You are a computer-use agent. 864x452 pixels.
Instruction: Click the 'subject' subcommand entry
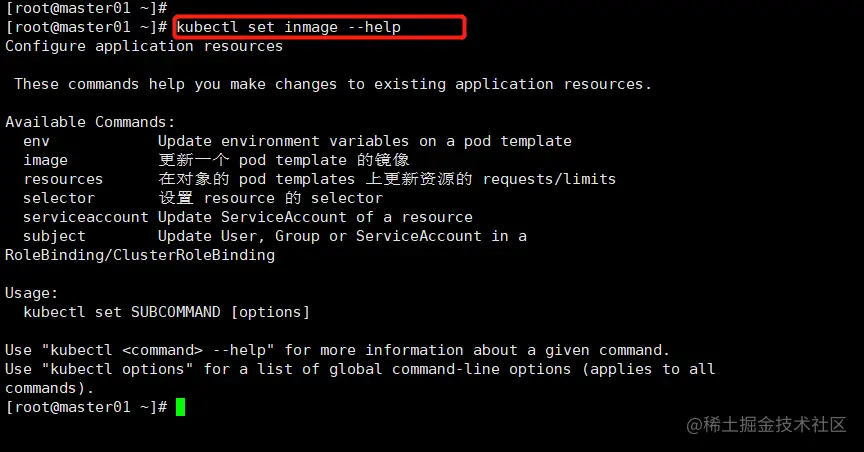point(54,236)
